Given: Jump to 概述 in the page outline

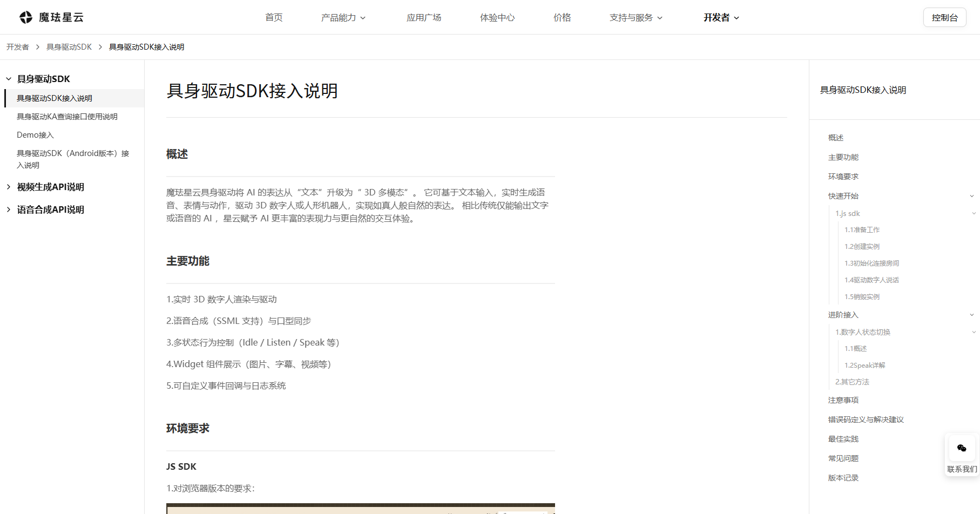Looking at the screenshot, I should pos(836,138).
